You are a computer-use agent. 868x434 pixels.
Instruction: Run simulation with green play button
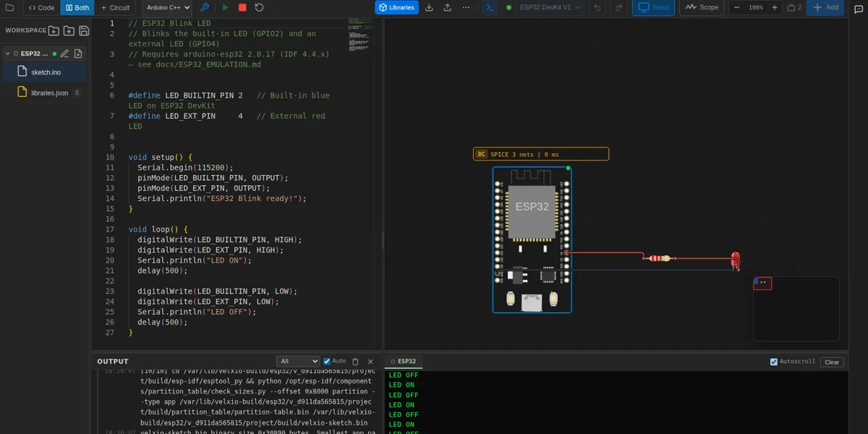[x=225, y=7]
